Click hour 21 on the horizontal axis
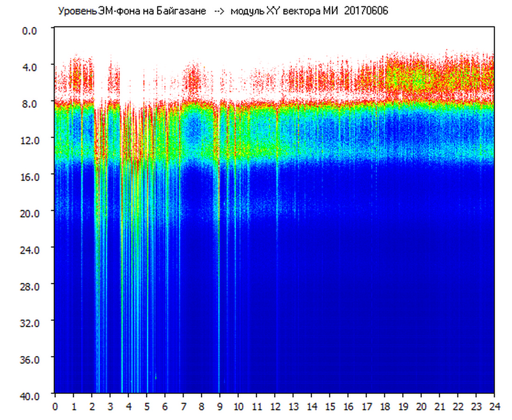This screenshot has width=512, height=420. pos(440,406)
